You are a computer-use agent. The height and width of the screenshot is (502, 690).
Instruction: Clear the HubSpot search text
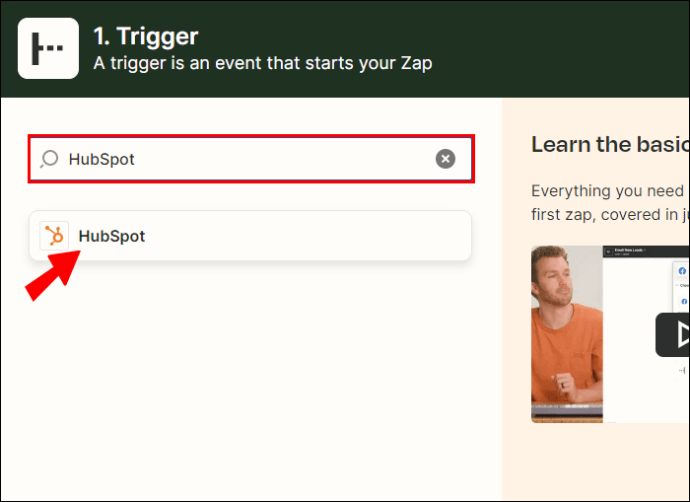pos(445,159)
